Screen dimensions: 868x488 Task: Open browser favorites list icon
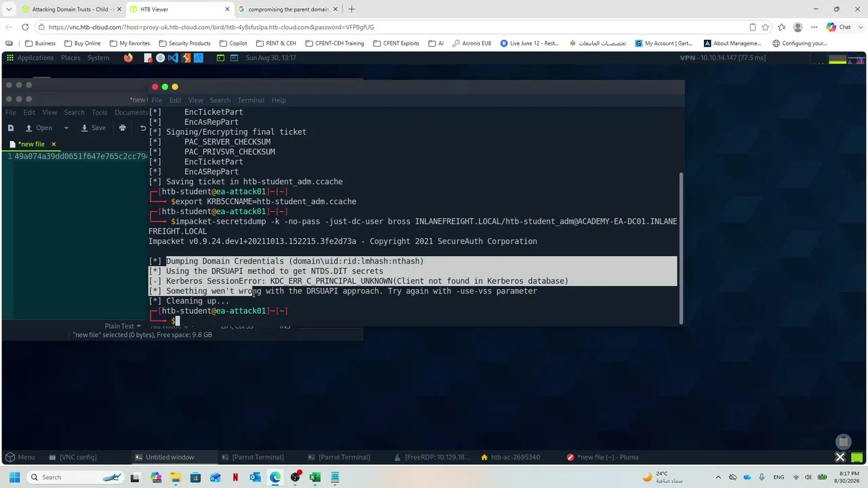781,27
